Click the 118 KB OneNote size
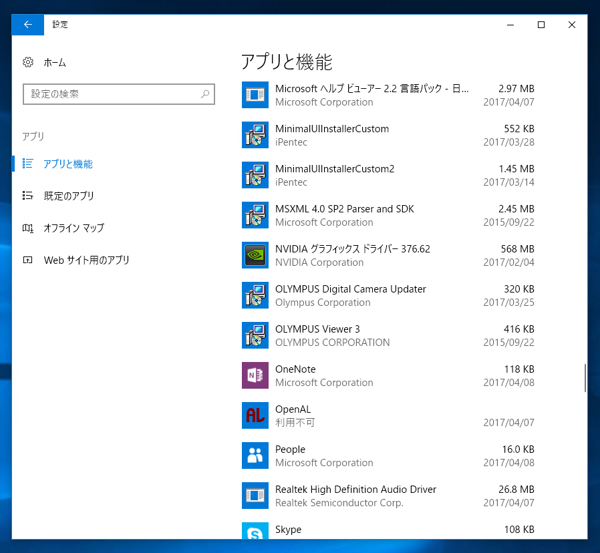This screenshot has width=600, height=553. pos(519,369)
